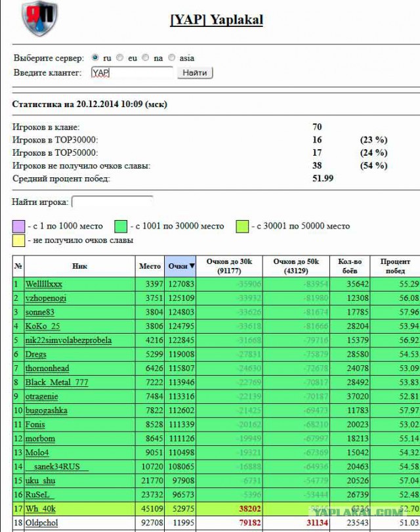The height and width of the screenshot is (532, 420).
Task: Sort by Процент побед header
Action: point(395,266)
